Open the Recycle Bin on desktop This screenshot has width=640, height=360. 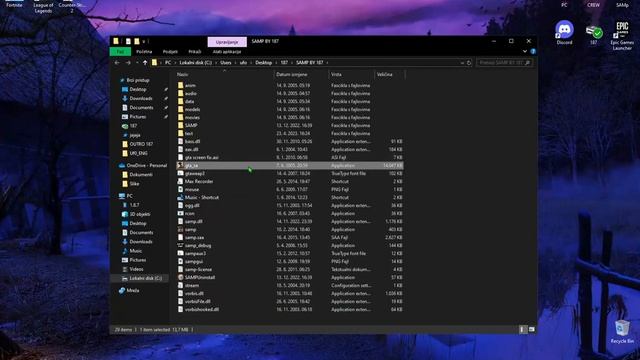click(x=622, y=331)
